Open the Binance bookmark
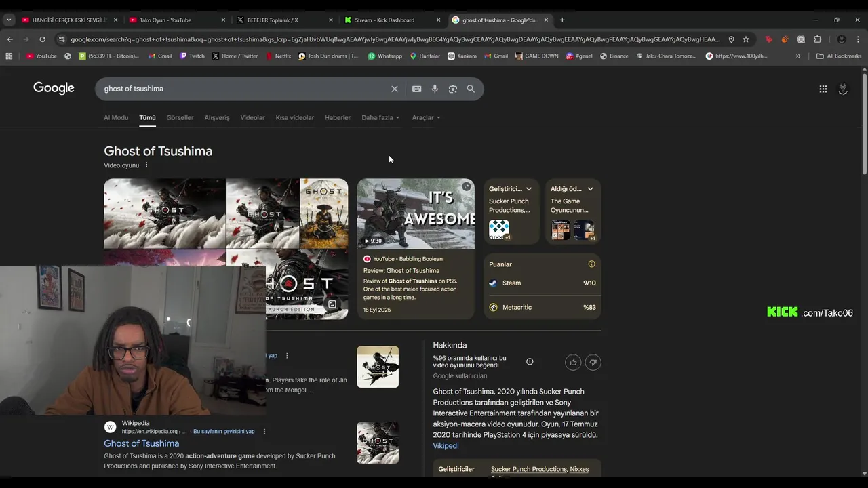 (614, 56)
